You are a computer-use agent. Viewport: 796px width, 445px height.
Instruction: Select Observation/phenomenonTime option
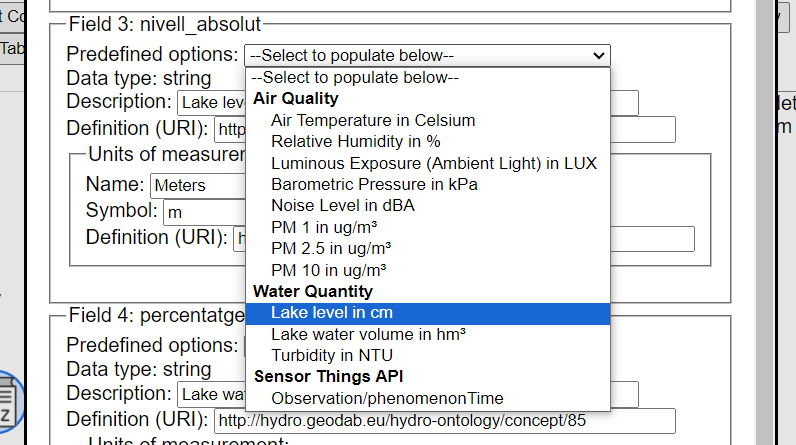[x=427, y=399]
